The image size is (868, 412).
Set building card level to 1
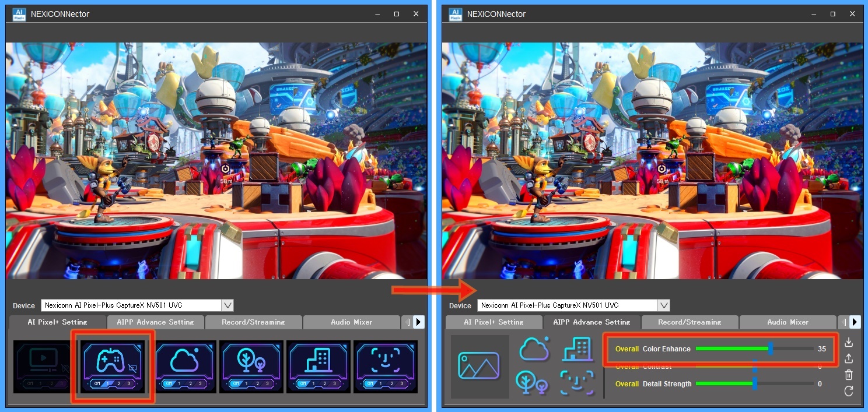(x=314, y=384)
